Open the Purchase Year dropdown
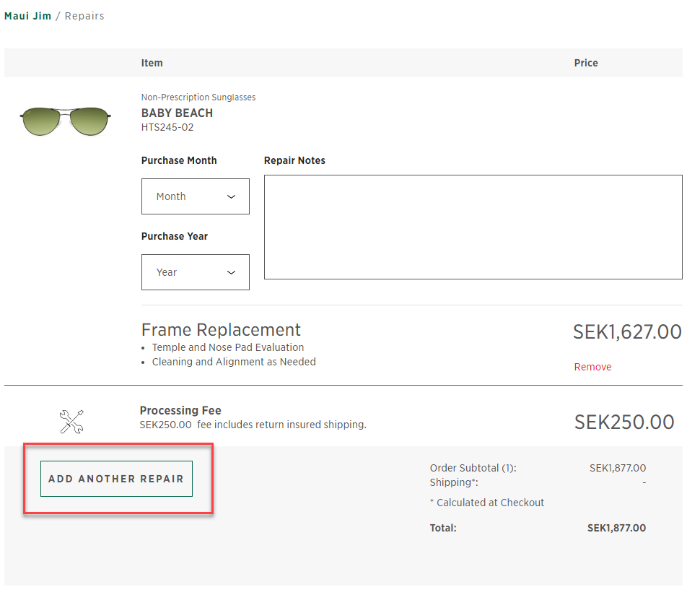700x595 pixels. [x=196, y=272]
